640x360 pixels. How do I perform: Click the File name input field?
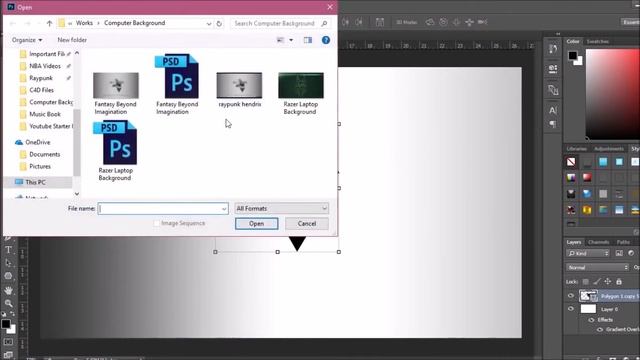click(163, 209)
